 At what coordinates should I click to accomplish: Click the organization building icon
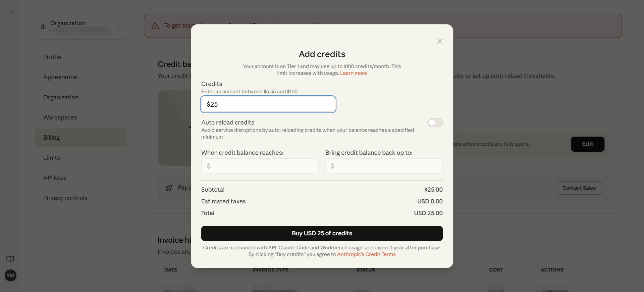[x=43, y=27]
